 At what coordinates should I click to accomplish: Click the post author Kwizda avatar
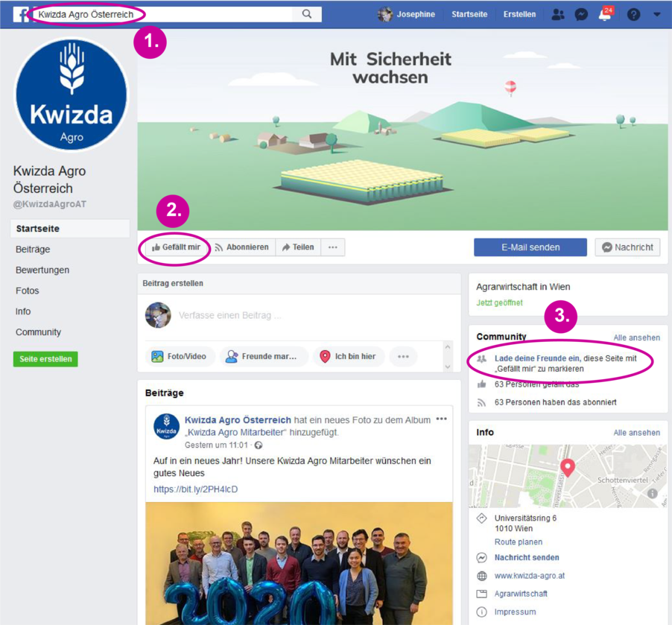tap(166, 427)
